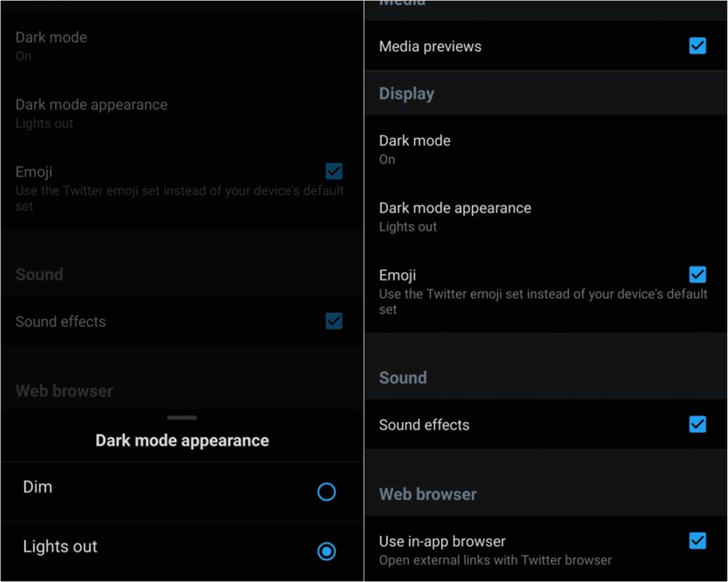This screenshot has width=728, height=582.
Task: Tap the bottom sheet drag handle
Action: coord(182,418)
